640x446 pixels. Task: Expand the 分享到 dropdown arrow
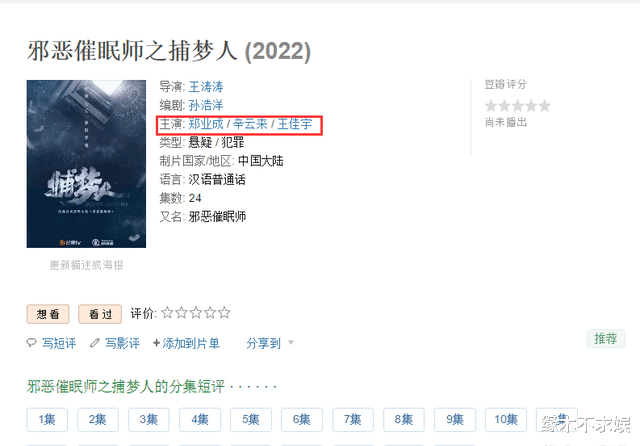click(x=291, y=342)
